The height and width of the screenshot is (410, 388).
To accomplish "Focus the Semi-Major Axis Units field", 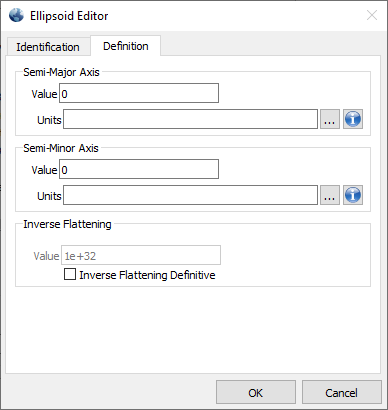I will 190,119.
